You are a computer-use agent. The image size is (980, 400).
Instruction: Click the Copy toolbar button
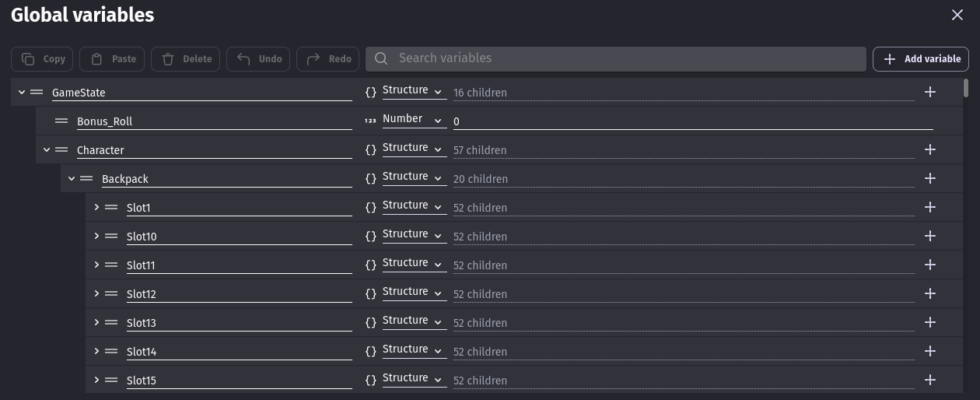[x=43, y=59]
